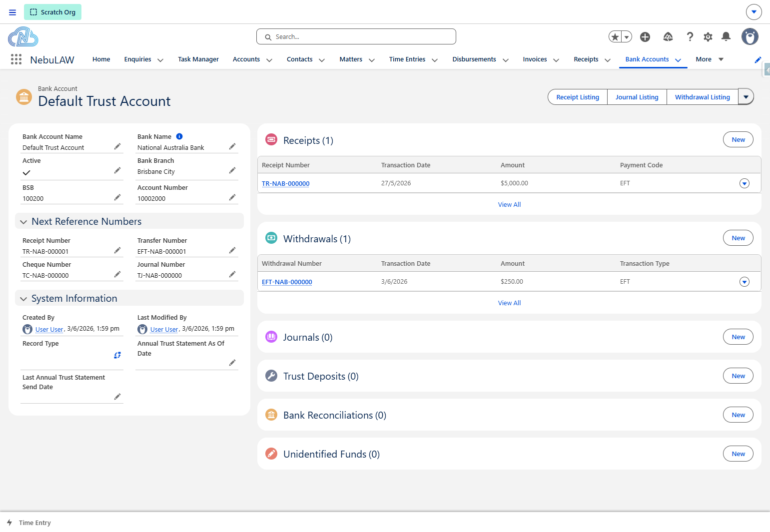Click the Journal Listing button

pyautogui.click(x=637, y=97)
